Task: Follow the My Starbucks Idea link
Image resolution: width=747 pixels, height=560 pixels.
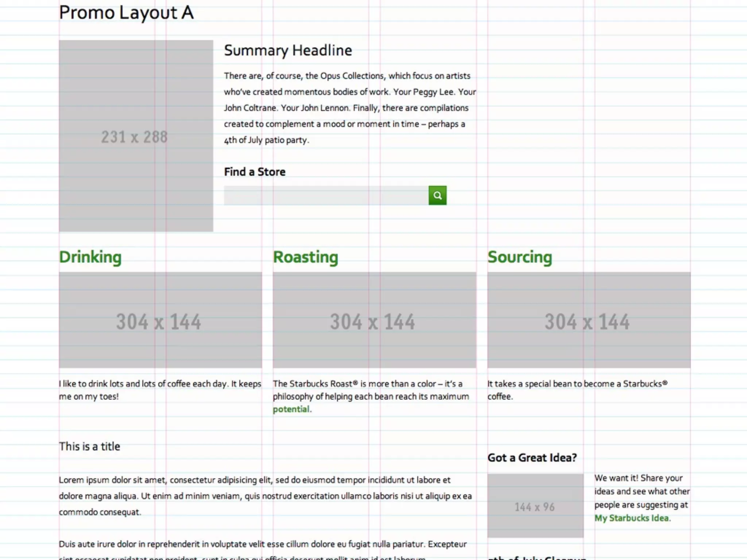Action: click(632, 518)
